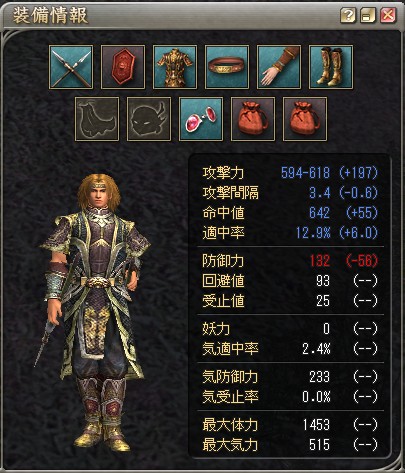Select the arm bracer glove slot
The height and width of the screenshot is (473, 405).
[x=279, y=67]
